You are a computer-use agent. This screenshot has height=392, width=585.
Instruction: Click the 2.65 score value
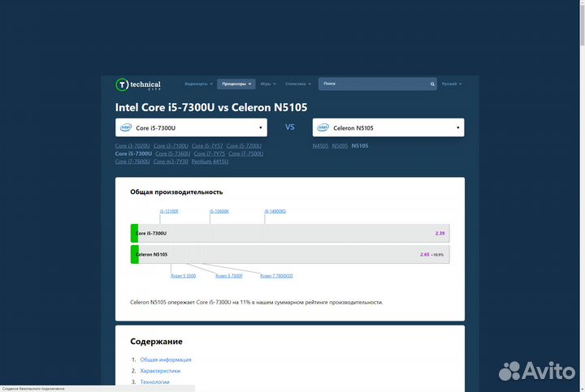coord(425,255)
